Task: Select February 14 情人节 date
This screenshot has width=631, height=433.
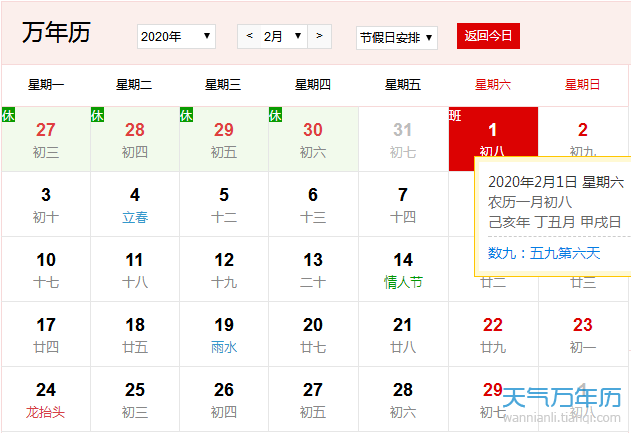Action: point(403,269)
